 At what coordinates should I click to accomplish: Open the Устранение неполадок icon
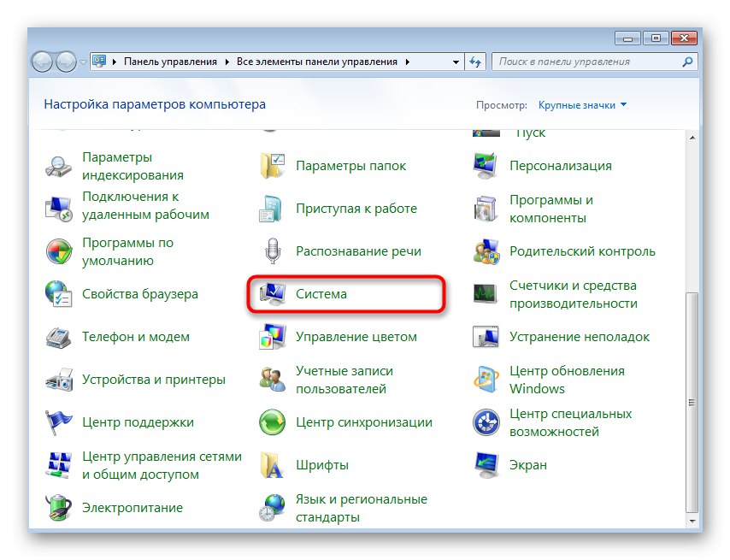[x=486, y=337]
